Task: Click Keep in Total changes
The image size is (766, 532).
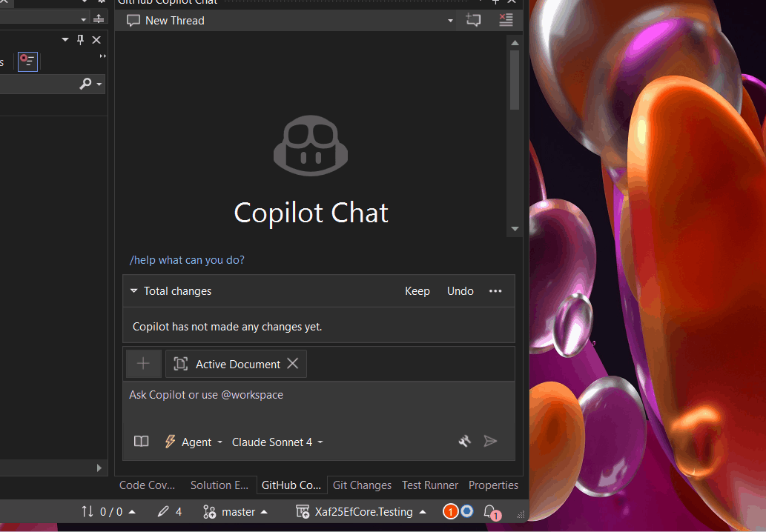Action: [x=417, y=291]
